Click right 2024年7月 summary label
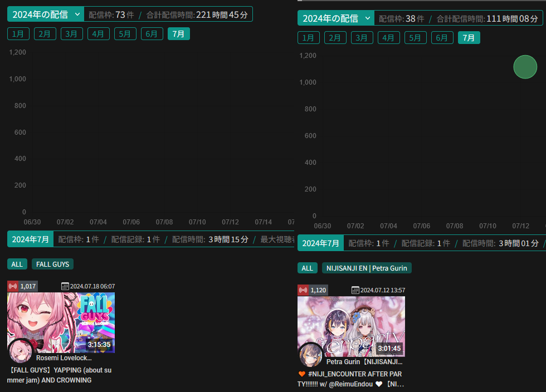Screen dimensions: 546x392 (x=321, y=243)
